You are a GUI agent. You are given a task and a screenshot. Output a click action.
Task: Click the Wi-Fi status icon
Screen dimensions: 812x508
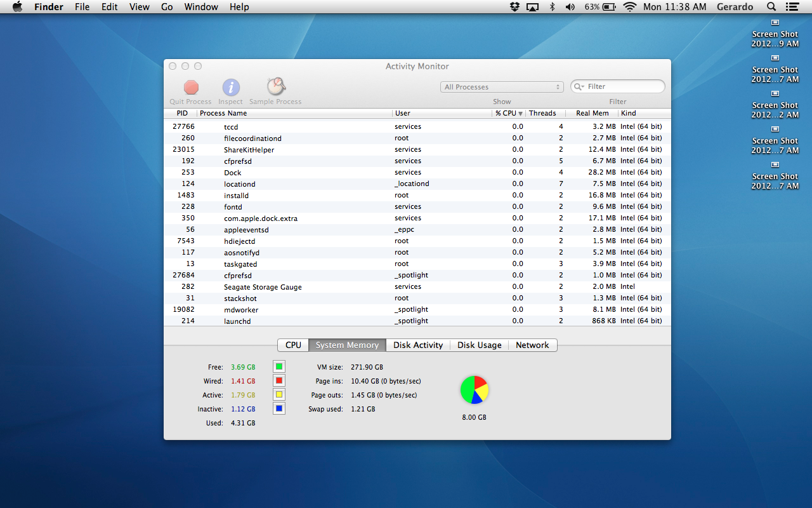pos(629,7)
